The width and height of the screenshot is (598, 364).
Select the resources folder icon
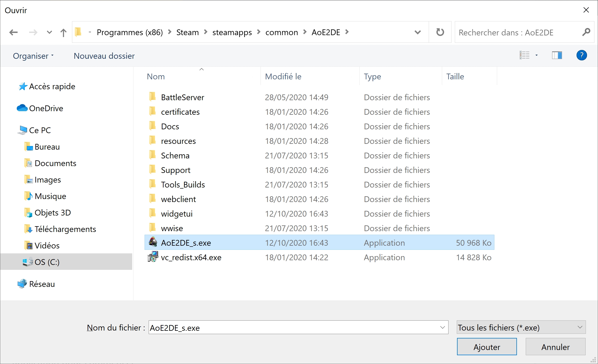(153, 140)
